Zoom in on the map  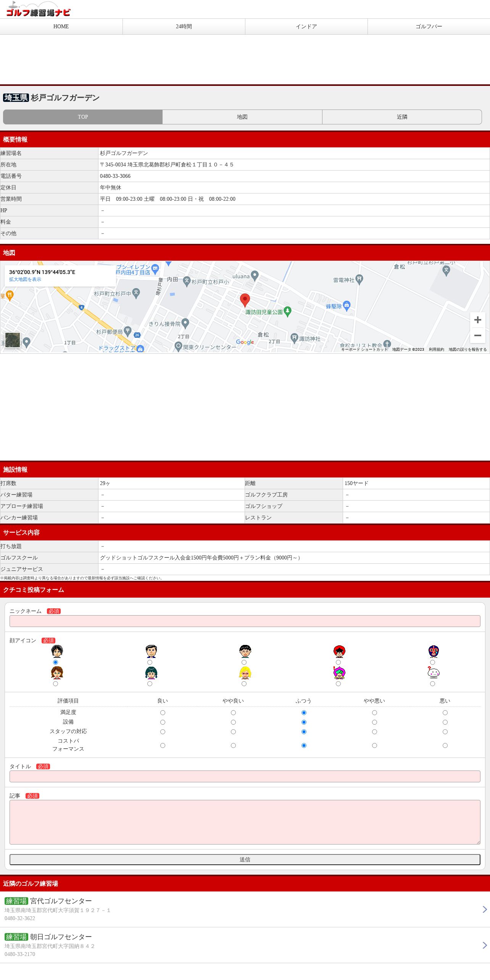coord(477,320)
